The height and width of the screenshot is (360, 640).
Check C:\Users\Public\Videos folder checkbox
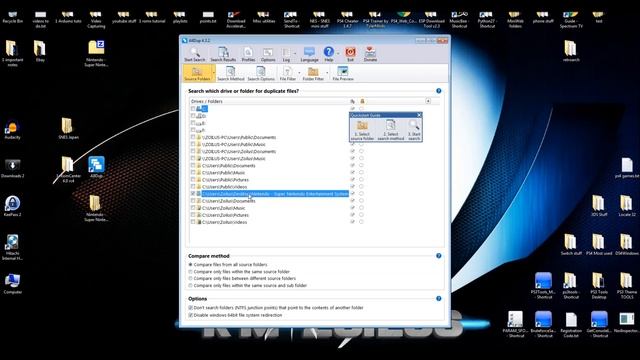click(x=193, y=187)
